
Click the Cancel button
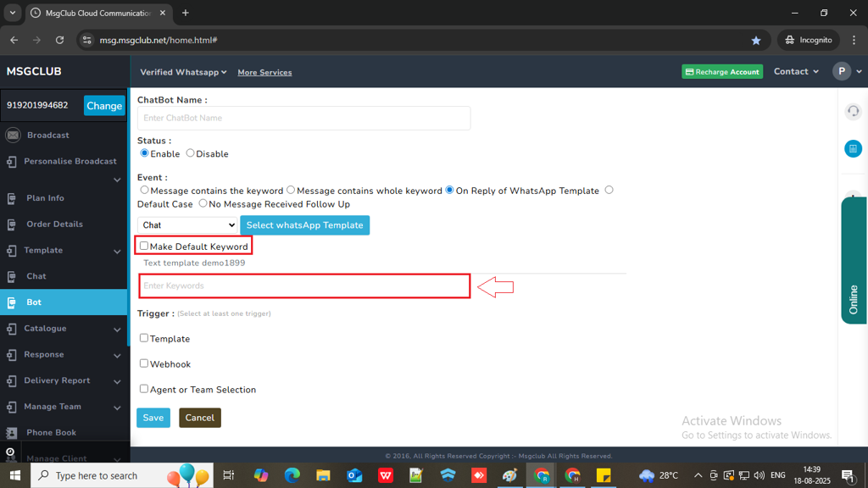[200, 418]
